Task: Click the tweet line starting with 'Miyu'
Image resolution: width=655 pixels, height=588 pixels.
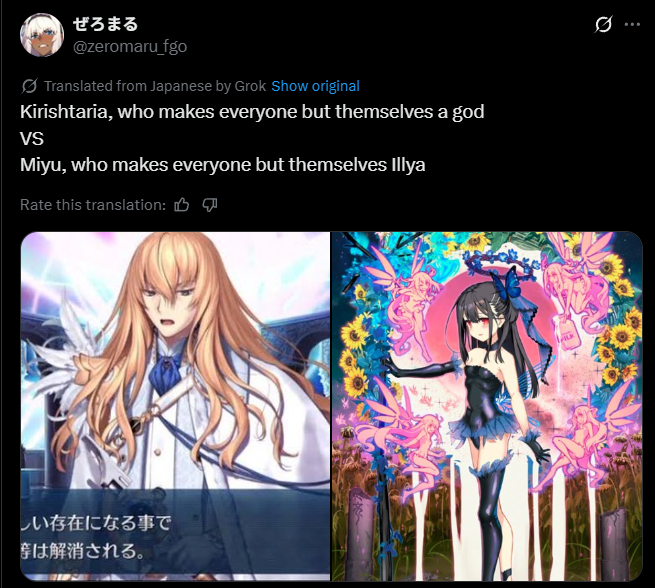Action: [223, 165]
